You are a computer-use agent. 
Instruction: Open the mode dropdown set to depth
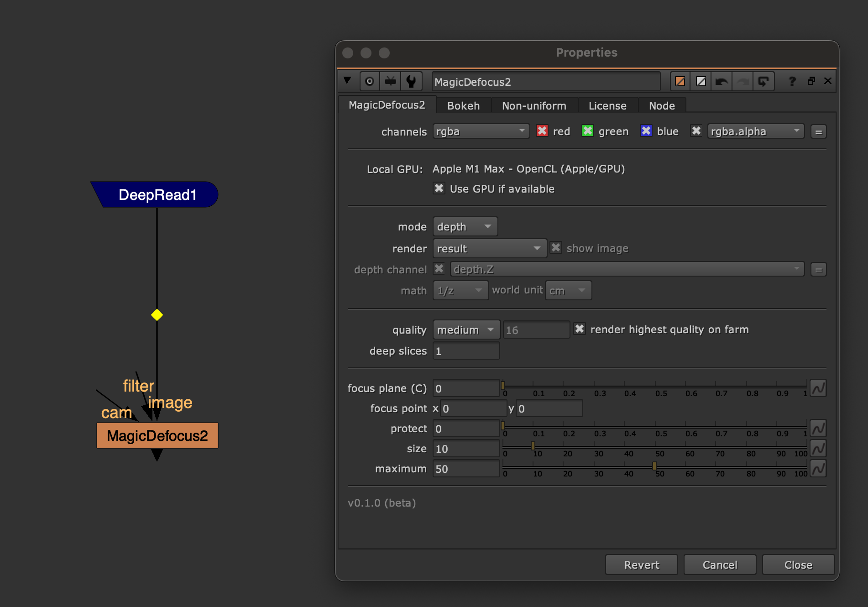[x=465, y=227]
